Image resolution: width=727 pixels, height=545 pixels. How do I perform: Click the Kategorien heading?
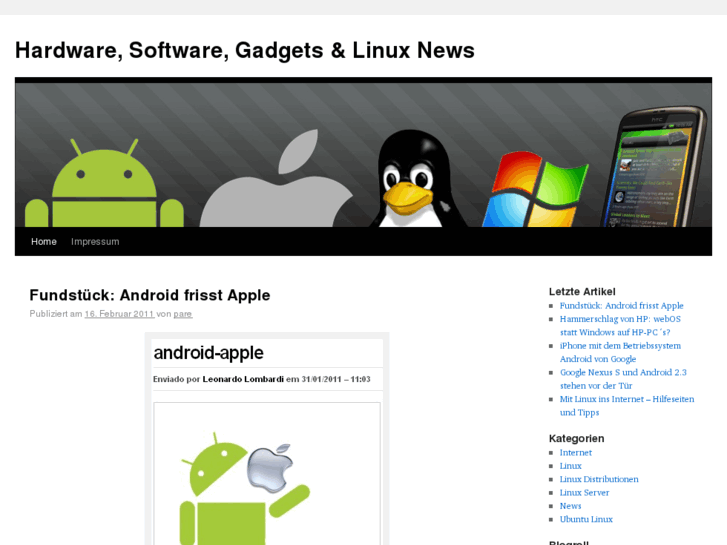coord(576,438)
